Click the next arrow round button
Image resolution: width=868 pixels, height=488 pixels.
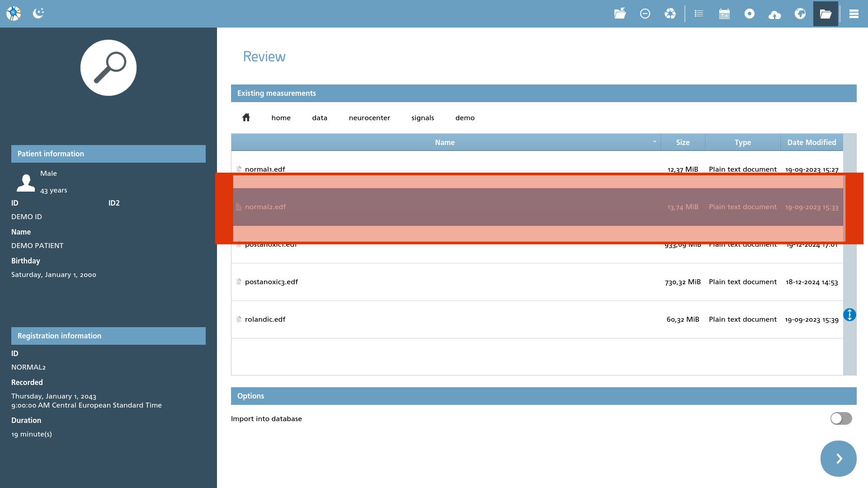point(838,459)
